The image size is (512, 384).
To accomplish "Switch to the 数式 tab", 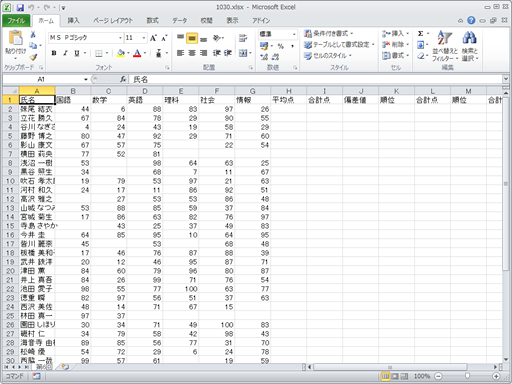I will (x=152, y=21).
